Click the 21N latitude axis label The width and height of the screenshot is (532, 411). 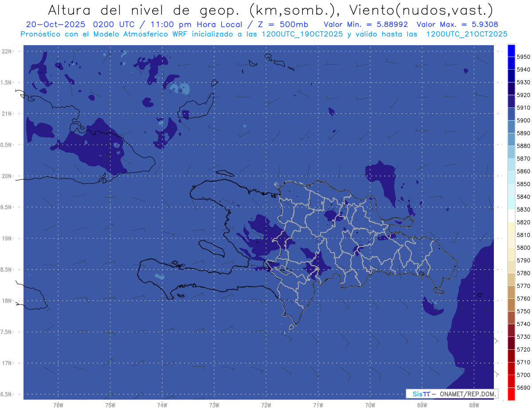[x=7, y=114]
